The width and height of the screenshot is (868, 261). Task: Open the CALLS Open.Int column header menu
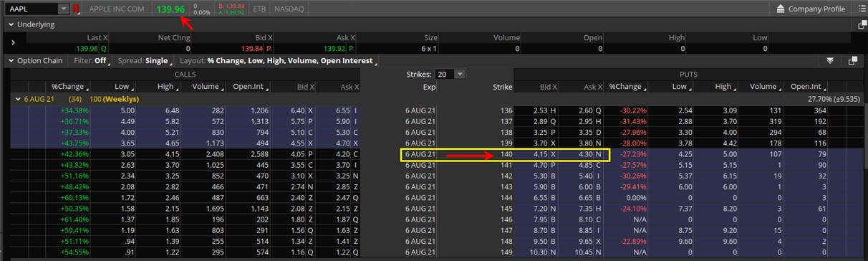pos(251,87)
